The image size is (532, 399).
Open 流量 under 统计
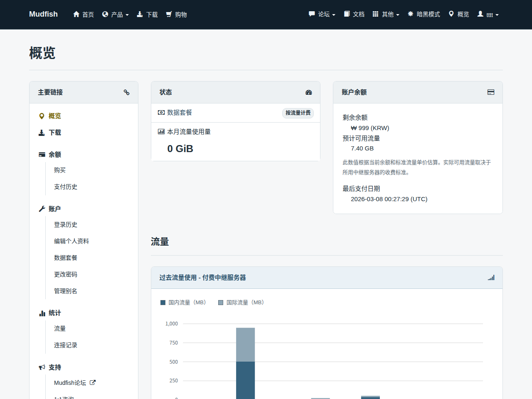[60, 328]
